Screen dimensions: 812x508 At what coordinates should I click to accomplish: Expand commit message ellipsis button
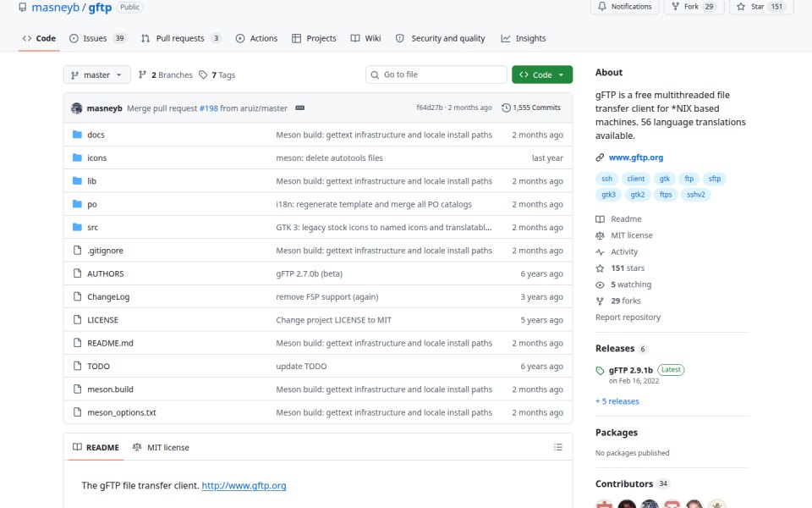point(299,108)
